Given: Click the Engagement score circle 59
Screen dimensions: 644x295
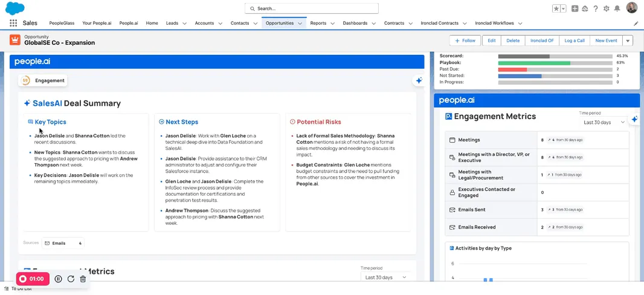Looking at the screenshot, I should [x=25, y=80].
